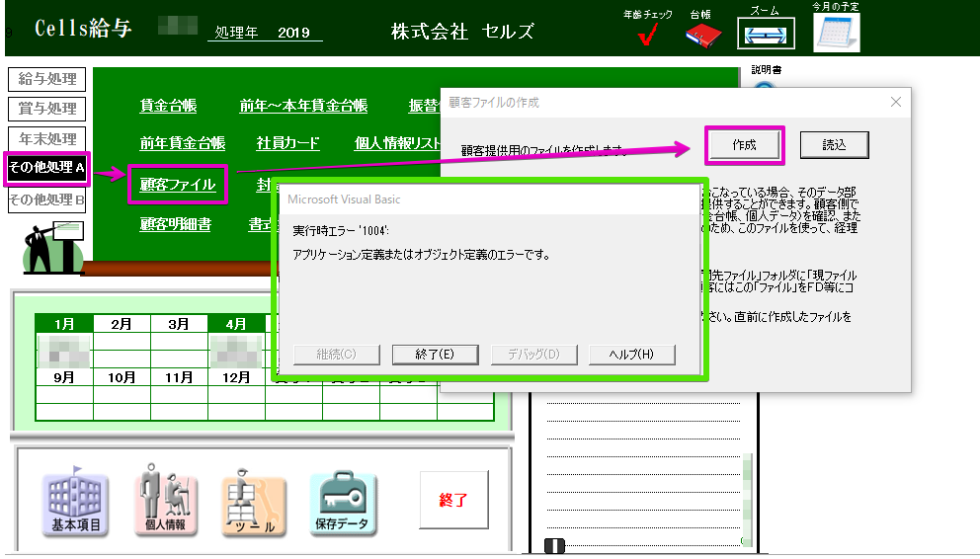Switch to the 賞与処理 tab
Image resolution: width=980 pixels, height=559 pixels.
click(x=46, y=109)
